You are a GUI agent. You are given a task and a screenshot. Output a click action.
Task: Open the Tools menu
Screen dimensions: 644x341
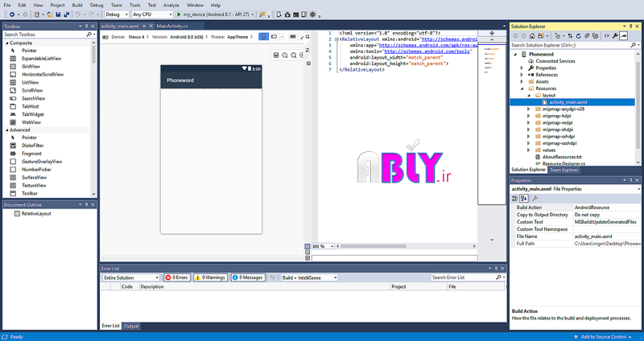point(134,6)
